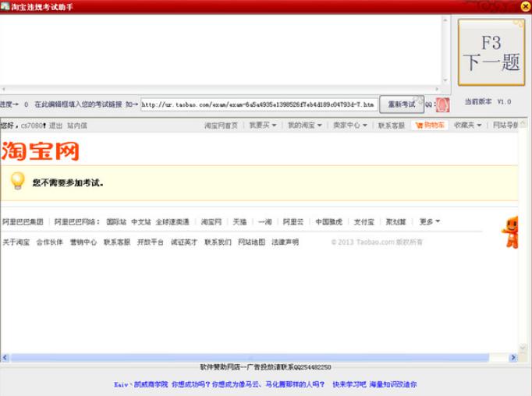This screenshot has width=532, height=396.
Task: Click the orange Taobao mascot figure
Action: pyautogui.click(x=510, y=232)
